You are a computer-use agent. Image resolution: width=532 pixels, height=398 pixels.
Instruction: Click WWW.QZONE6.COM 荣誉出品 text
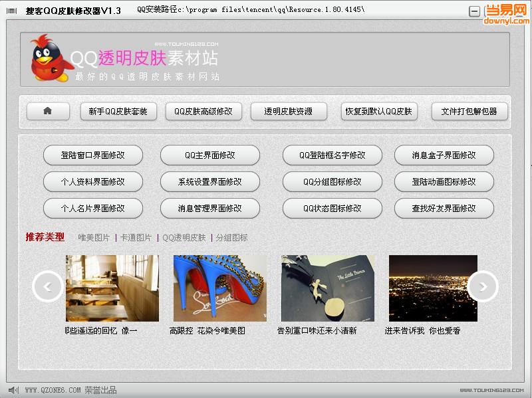tap(70, 390)
